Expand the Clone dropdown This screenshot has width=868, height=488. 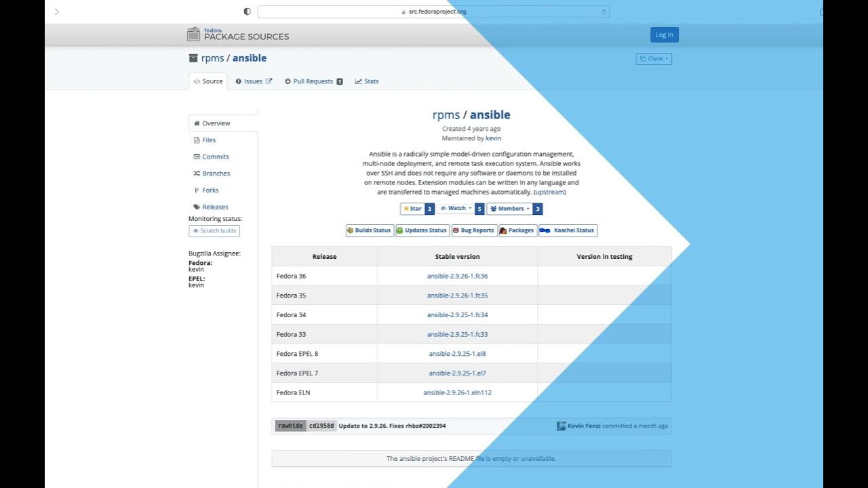coord(654,59)
